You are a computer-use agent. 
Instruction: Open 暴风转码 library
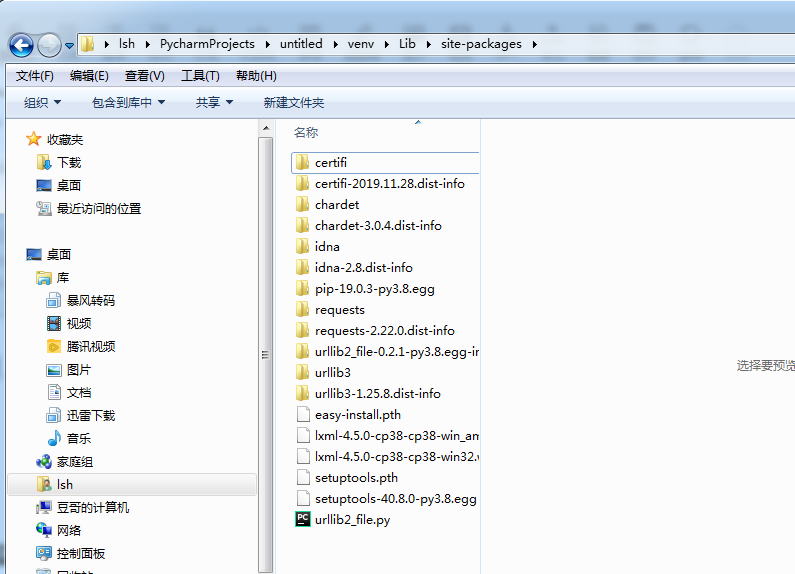[x=81, y=301]
